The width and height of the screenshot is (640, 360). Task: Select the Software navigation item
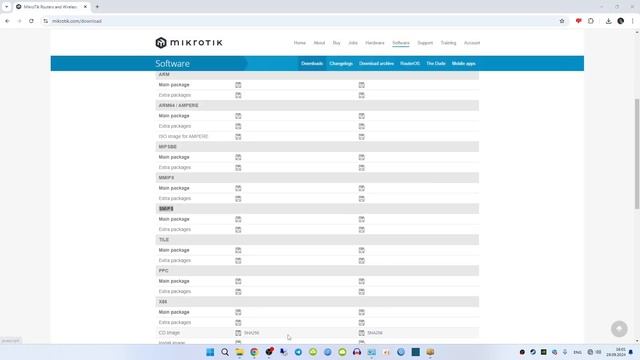pos(401,43)
